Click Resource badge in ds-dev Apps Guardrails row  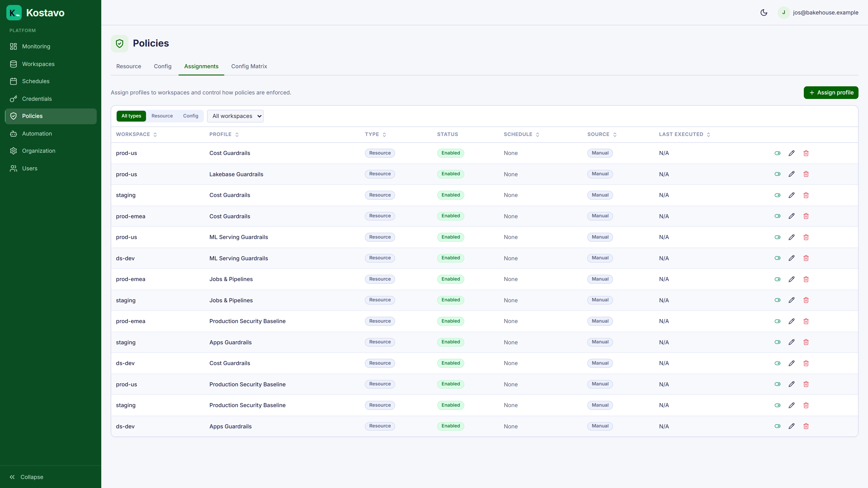point(380,426)
